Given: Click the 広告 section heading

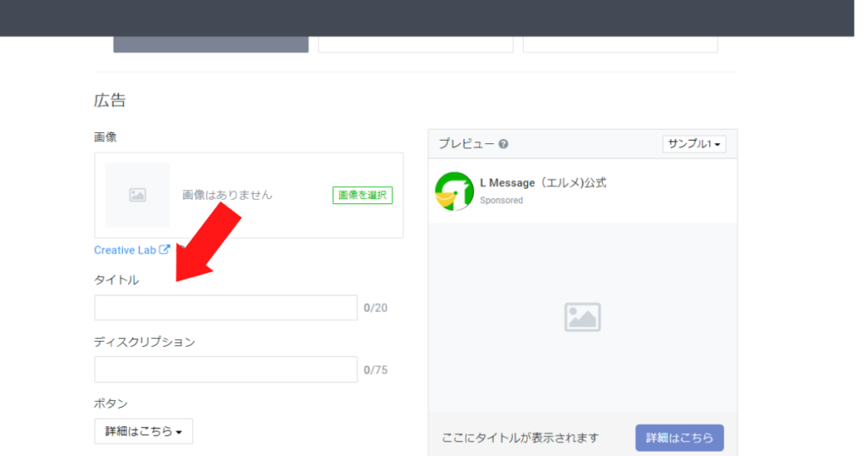Looking at the screenshot, I should click(x=109, y=100).
